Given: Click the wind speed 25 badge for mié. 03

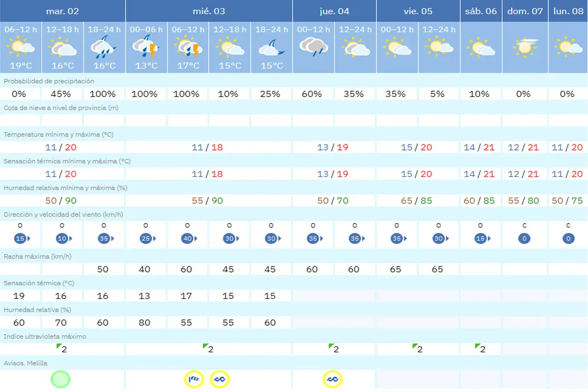Looking at the screenshot, I should coord(147,238).
